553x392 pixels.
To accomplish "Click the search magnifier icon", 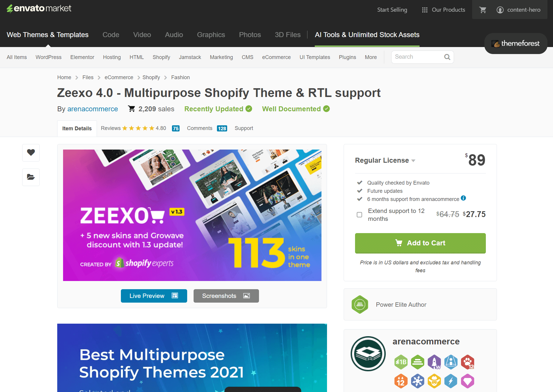I will [447, 57].
